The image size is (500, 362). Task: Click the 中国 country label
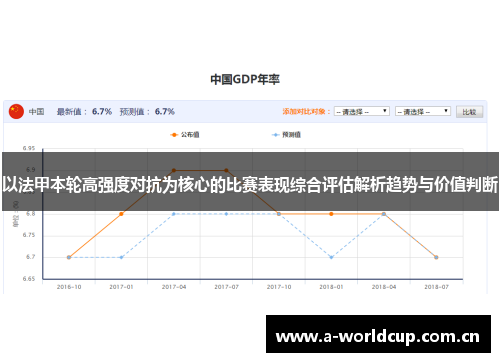point(36,111)
